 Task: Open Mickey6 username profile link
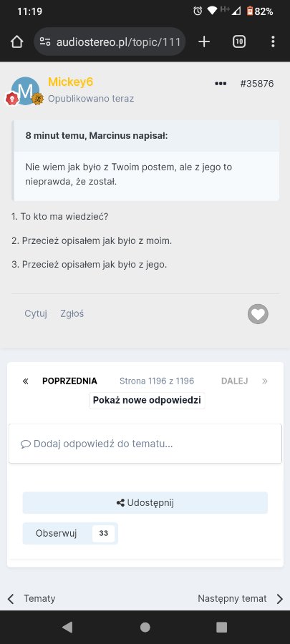pos(71,82)
